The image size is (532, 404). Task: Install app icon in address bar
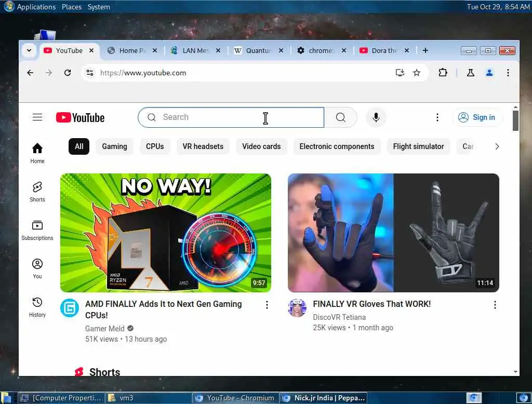(400, 73)
